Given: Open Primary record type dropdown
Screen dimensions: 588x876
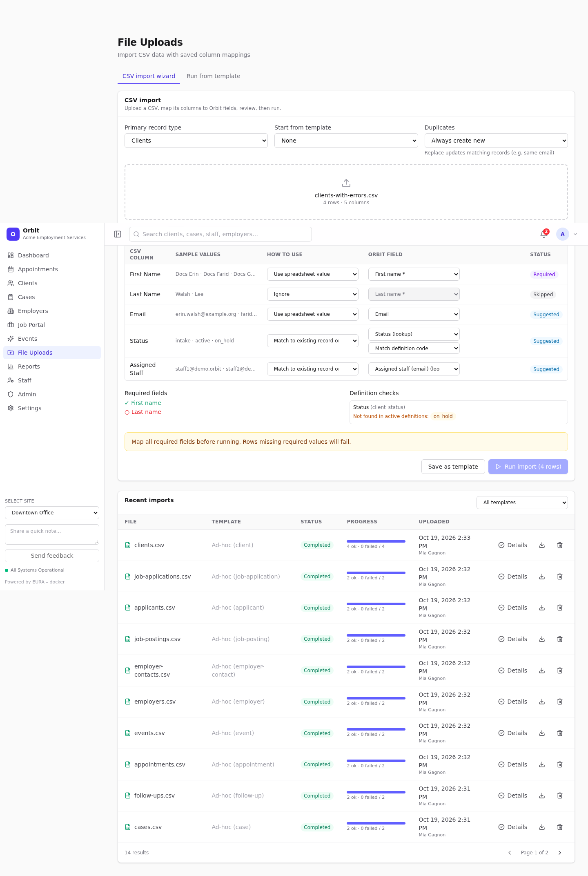Looking at the screenshot, I should [196, 141].
